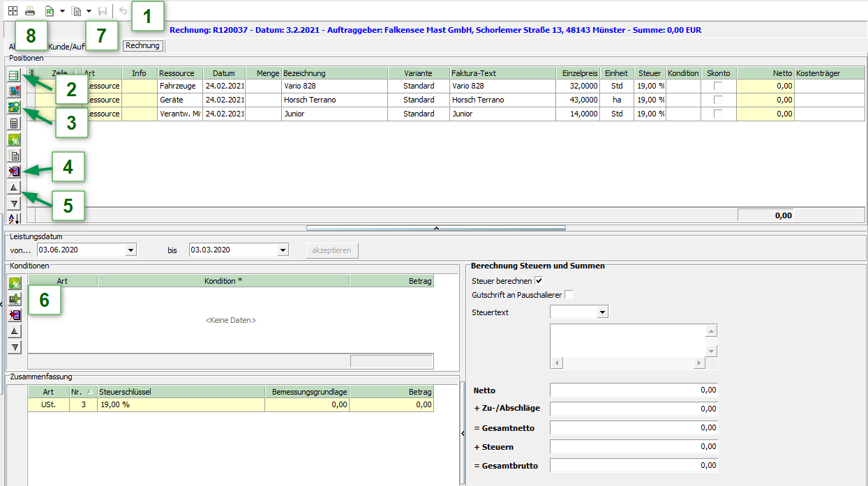
Task: Move the position up with the up arrow
Action: pyautogui.click(x=14, y=188)
